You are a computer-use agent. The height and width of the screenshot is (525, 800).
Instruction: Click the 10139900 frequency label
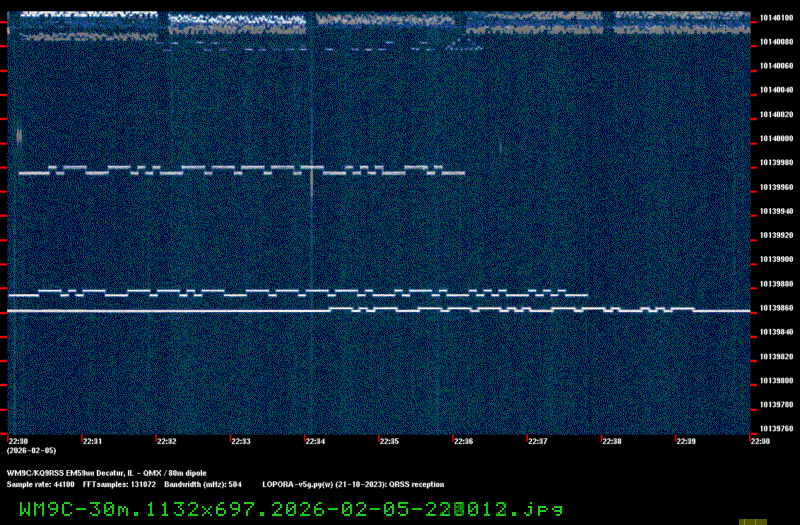point(776,259)
